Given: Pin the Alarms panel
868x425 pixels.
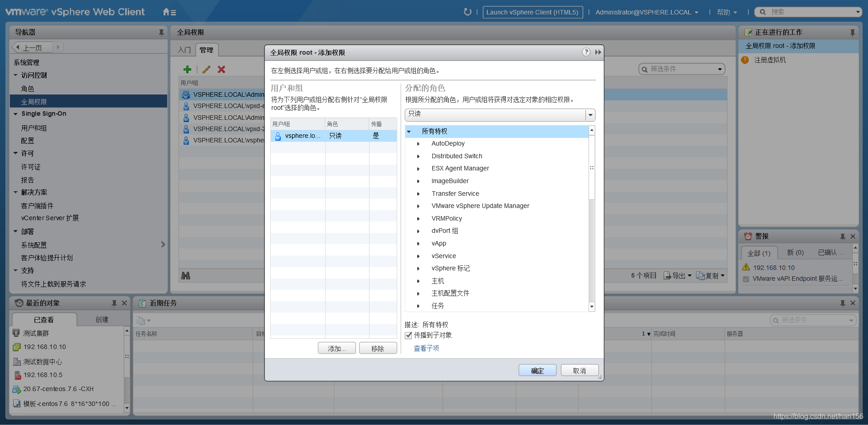Looking at the screenshot, I should [842, 236].
